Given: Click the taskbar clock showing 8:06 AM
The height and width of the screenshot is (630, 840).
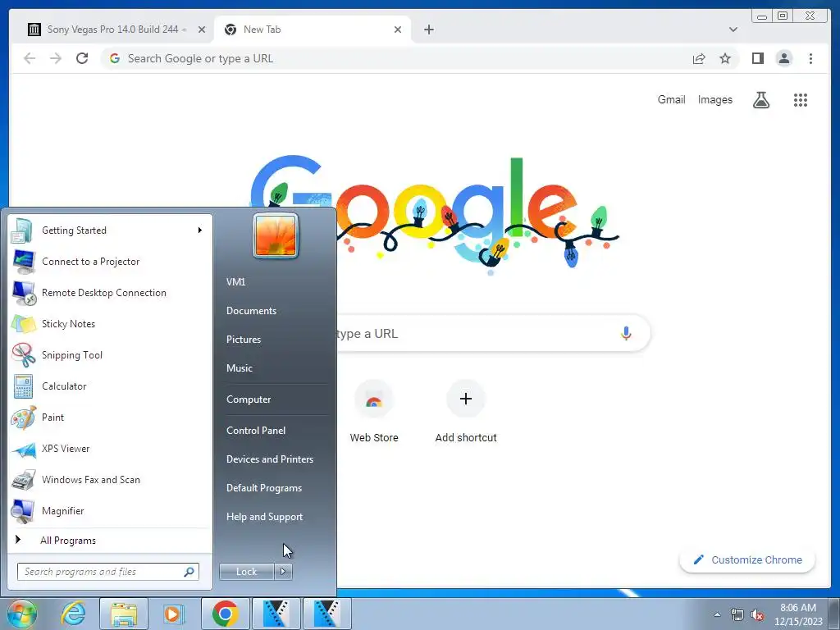Looking at the screenshot, I should click(798, 614).
